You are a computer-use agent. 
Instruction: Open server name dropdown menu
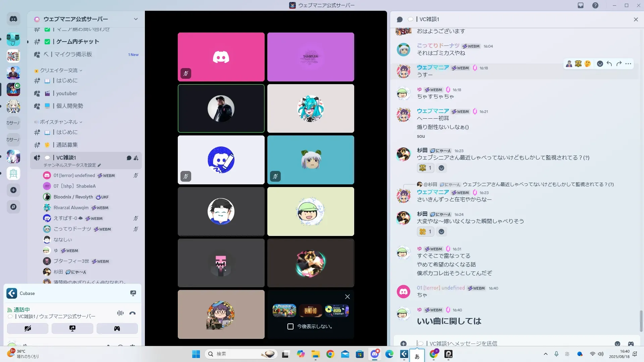pos(136,19)
